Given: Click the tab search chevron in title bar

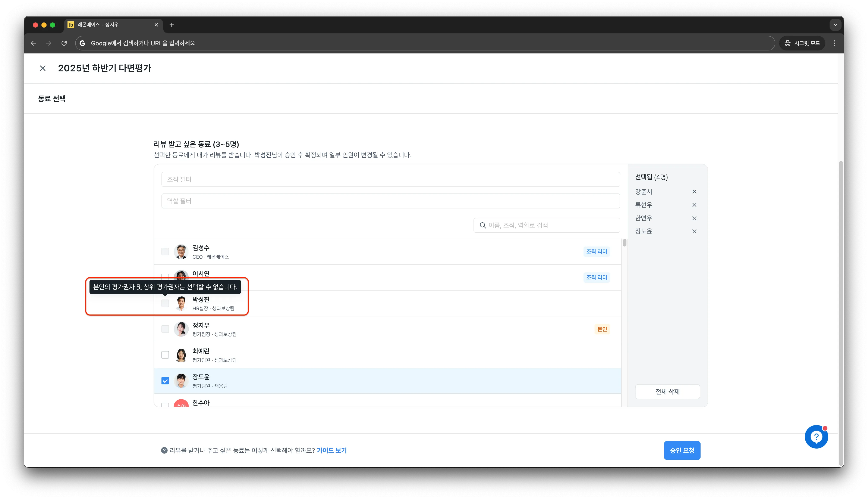Looking at the screenshot, I should click(835, 25).
